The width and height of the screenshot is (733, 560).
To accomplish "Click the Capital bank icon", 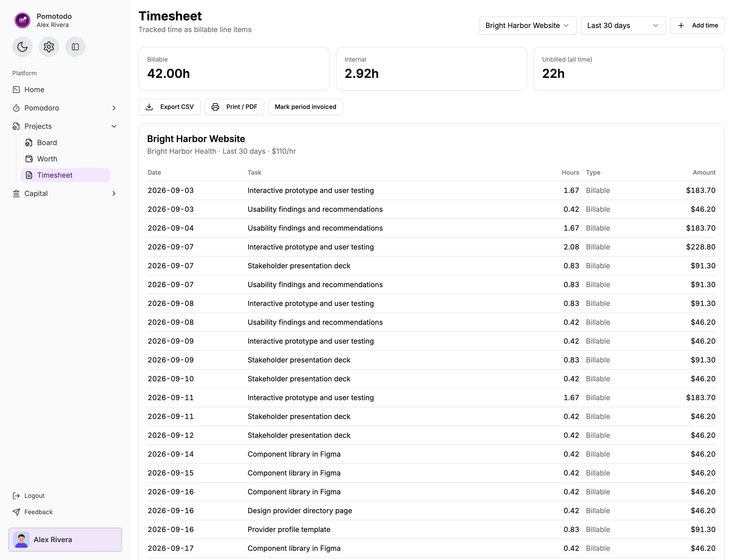I will coord(16,193).
